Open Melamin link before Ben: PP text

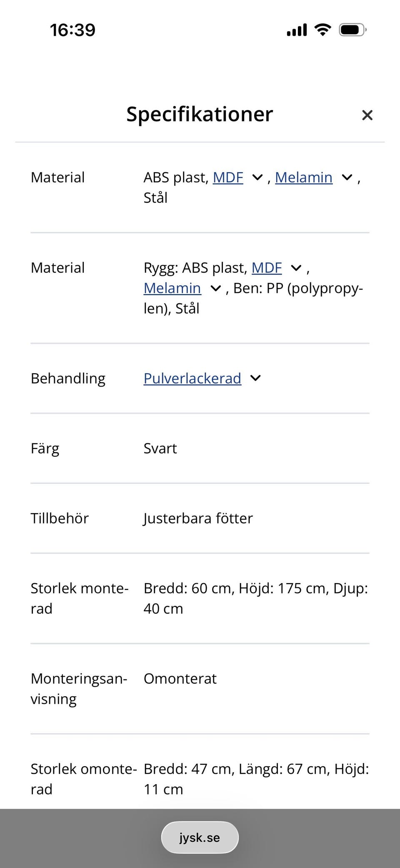[172, 288]
